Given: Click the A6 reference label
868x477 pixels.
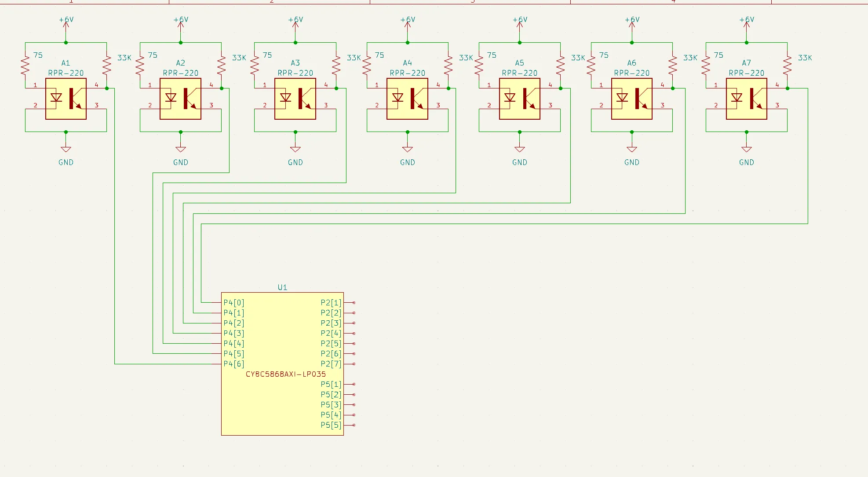Looking at the screenshot, I should pos(631,63).
